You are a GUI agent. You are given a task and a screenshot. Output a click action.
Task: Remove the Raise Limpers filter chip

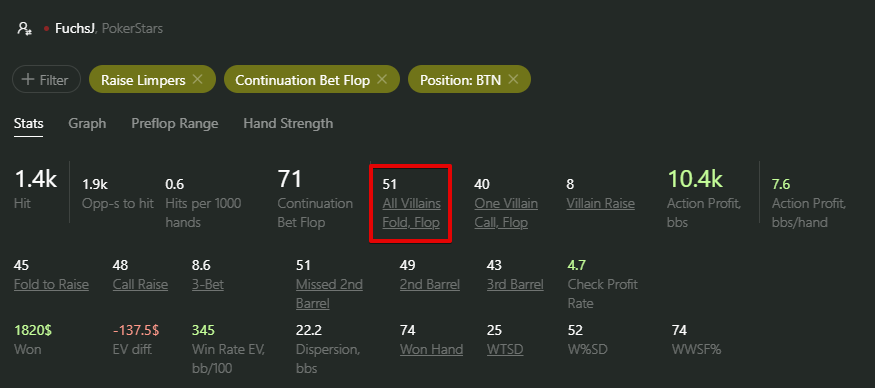[197, 79]
